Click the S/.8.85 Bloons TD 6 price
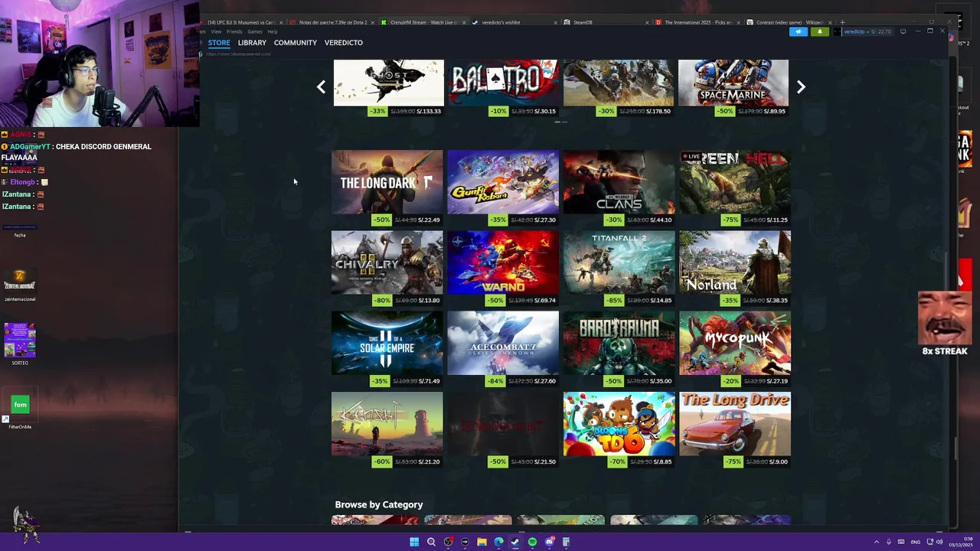Image resolution: width=980 pixels, height=551 pixels. coord(662,462)
